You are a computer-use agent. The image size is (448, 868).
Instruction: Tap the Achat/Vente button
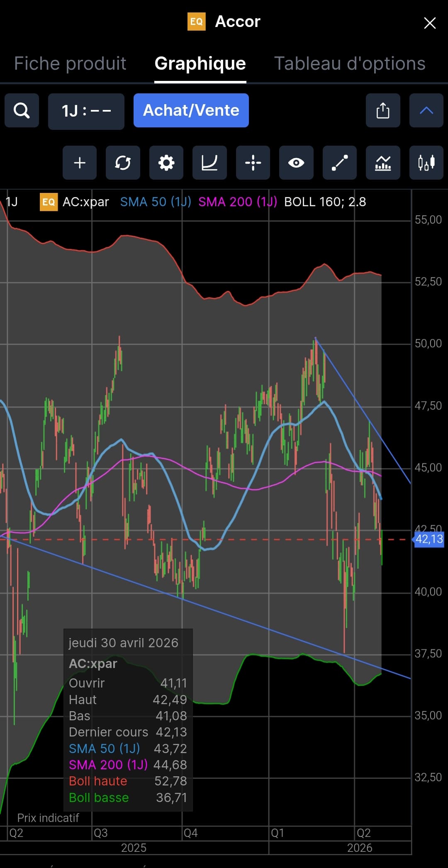(x=191, y=110)
